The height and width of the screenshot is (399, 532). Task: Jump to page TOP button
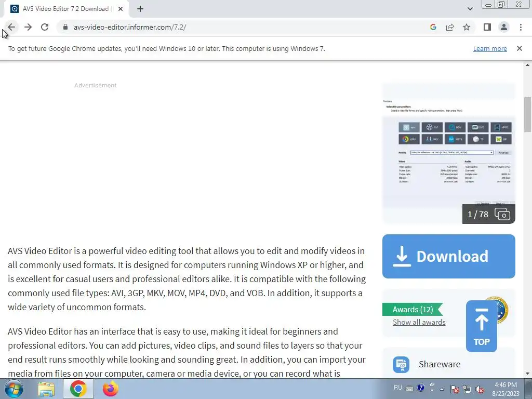pyautogui.click(x=482, y=326)
